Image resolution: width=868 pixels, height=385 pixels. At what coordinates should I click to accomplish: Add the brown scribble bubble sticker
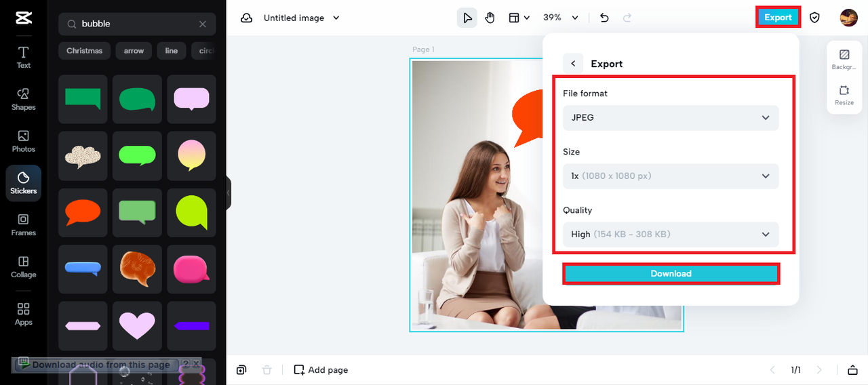[x=137, y=269]
